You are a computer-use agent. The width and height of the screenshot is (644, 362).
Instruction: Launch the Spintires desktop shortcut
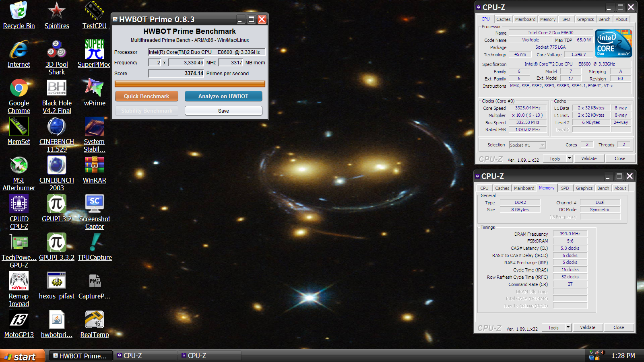pos(57,15)
